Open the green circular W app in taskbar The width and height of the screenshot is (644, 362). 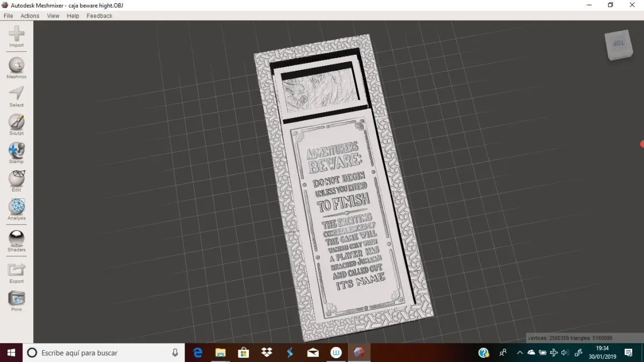coord(336,352)
